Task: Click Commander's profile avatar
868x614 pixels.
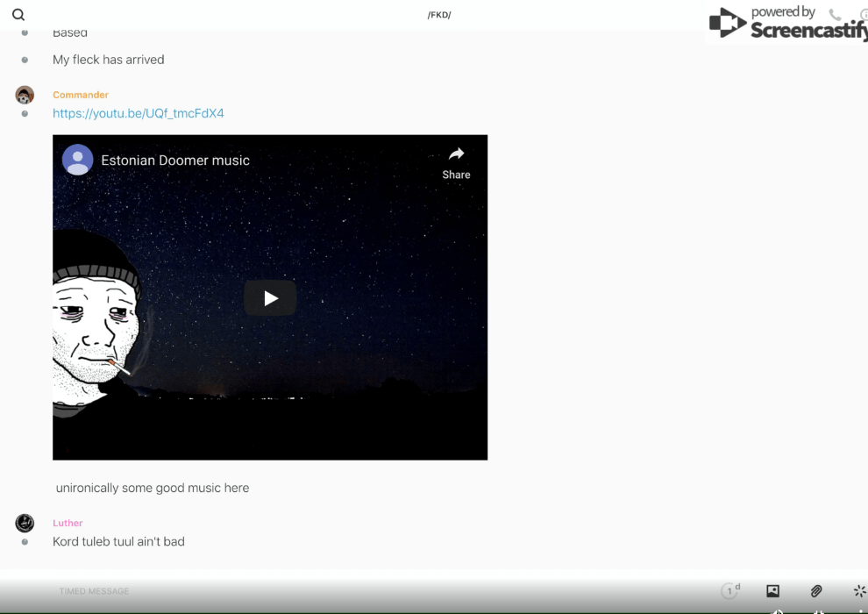Action: 25,95
